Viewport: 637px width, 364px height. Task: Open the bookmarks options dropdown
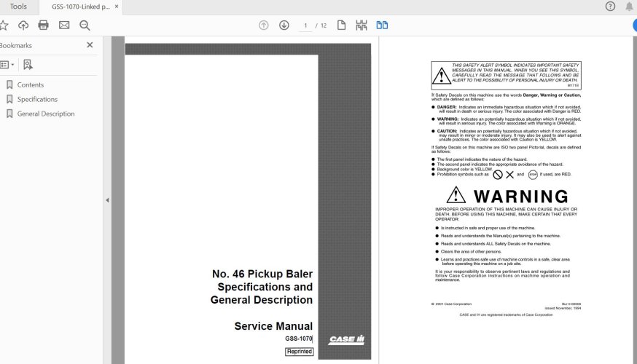(7, 64)
